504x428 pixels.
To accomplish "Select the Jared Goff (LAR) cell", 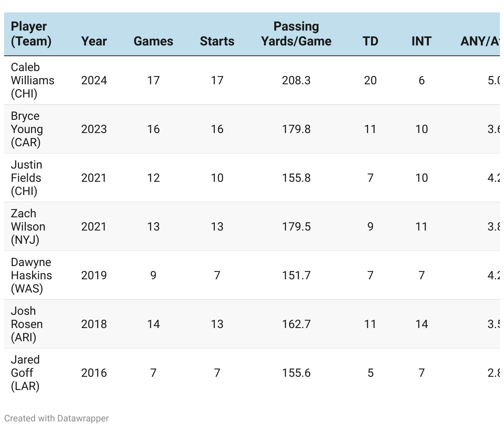I will 25,373.
